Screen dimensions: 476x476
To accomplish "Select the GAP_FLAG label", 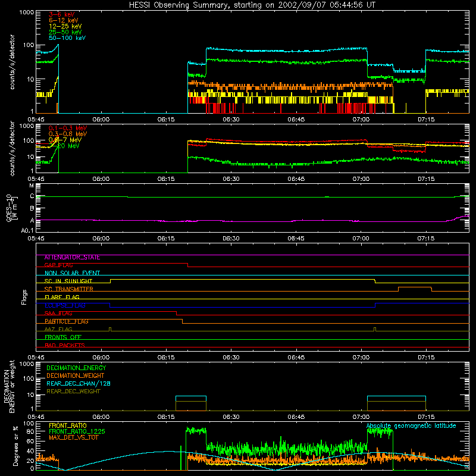I will pyautogui.click(x=58, y=265).
